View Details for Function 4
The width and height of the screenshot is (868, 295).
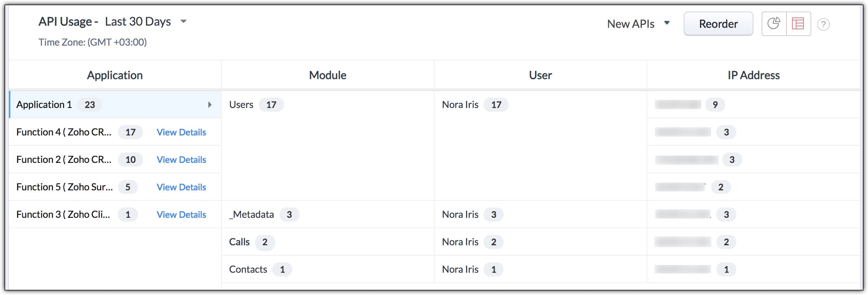(x=181, y=132)
